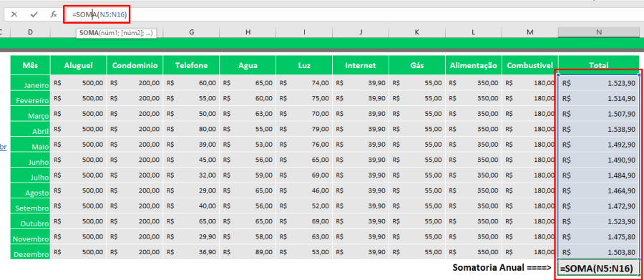Click Abril Telefone cell 80,00

(x=191, y=129)
